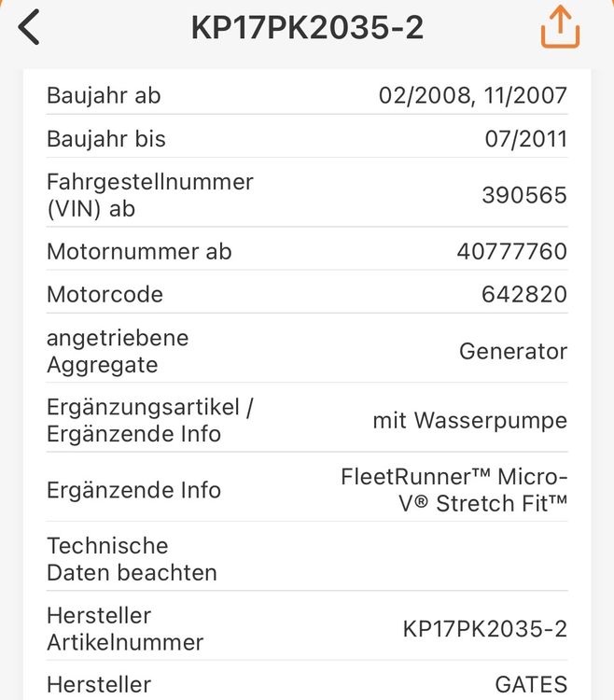
Task: Tap the Motorcode row label
Action: click(105, 295)
